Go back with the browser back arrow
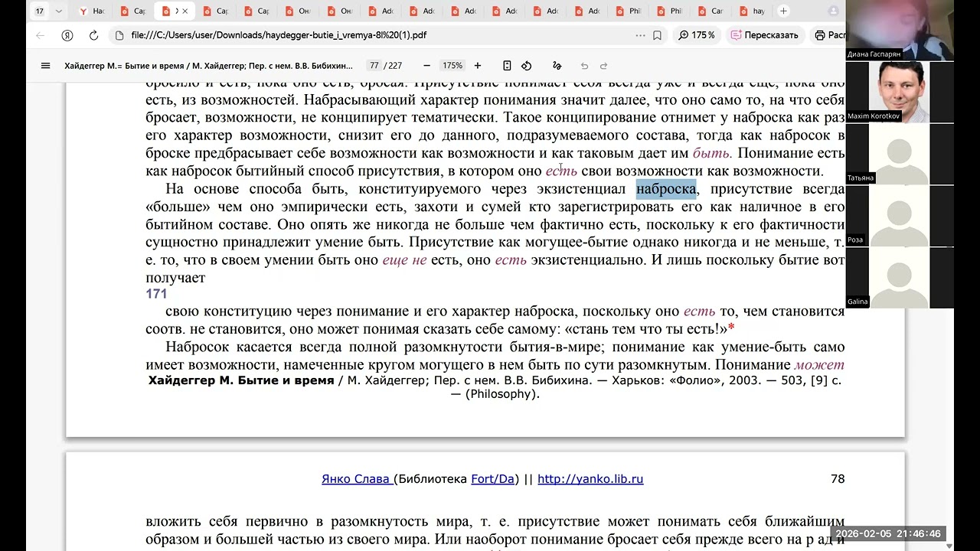This screenshot has height=551, width=980. pyautogui.click(x=41, y=35)
